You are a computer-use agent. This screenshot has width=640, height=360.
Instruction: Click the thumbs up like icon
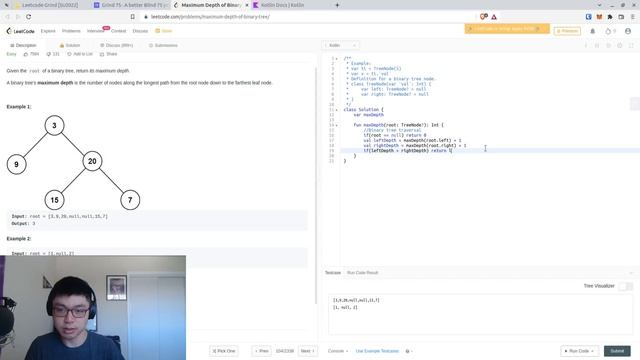(x=26, y=54)
